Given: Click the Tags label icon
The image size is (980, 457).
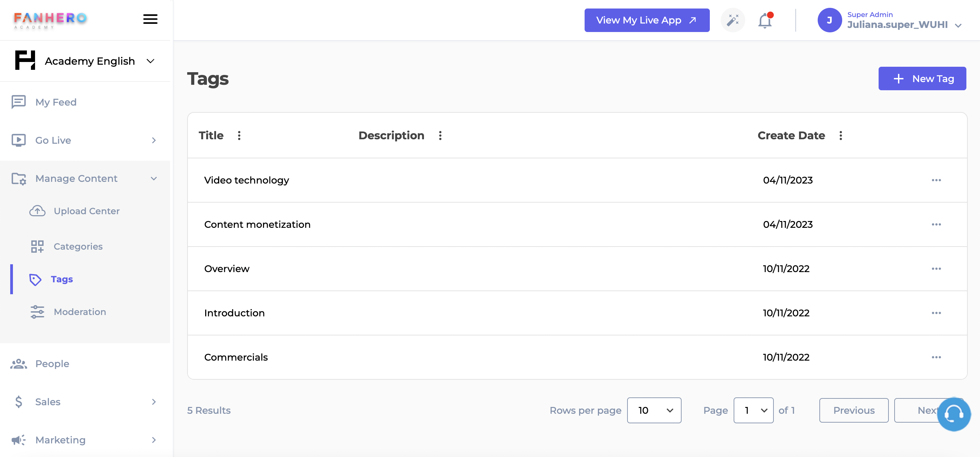Looking at the screenshot, I should click(x=35, y=279).
